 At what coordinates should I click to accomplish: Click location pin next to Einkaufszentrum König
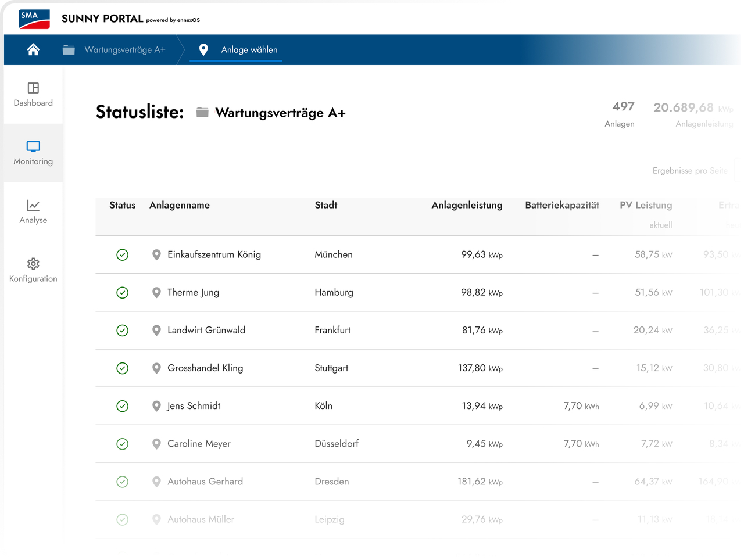click(156, 254)
